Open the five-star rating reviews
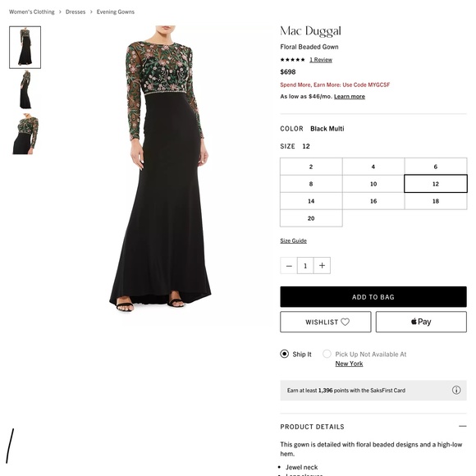The width and height of the screenshot is (476, 476). 321,60
